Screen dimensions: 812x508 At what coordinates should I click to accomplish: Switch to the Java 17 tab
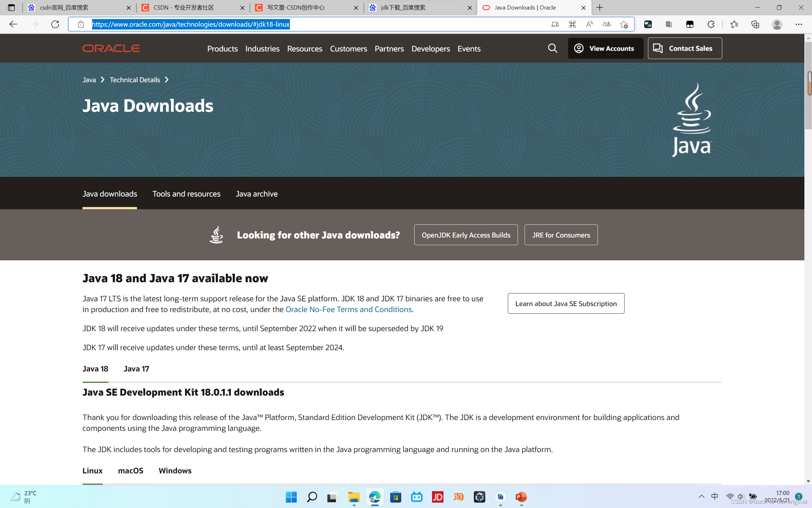point(136,369)
